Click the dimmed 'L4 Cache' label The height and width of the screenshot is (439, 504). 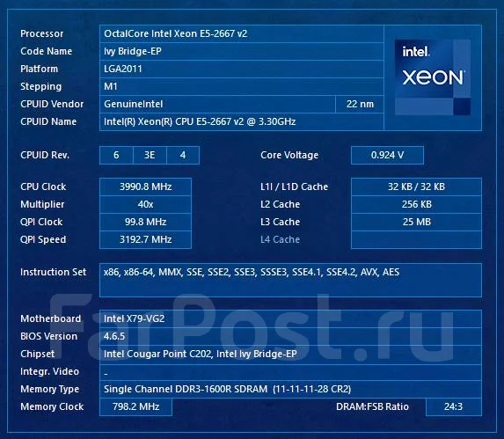click(281, 240)
